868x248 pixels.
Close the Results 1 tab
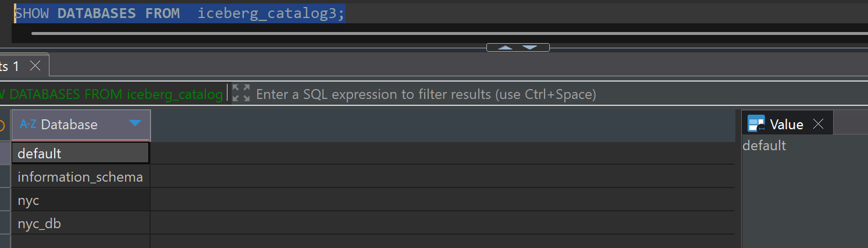(35, 66)
